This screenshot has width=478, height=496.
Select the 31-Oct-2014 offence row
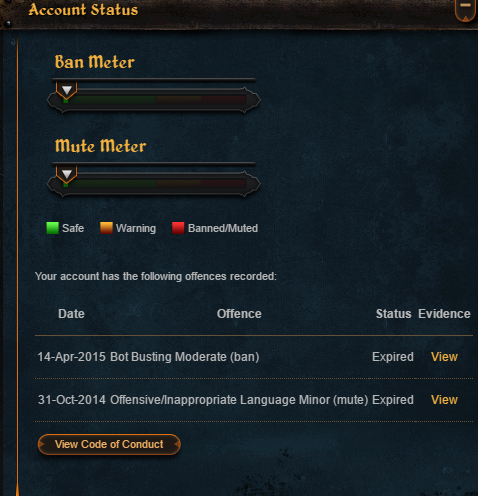[254, 400]
